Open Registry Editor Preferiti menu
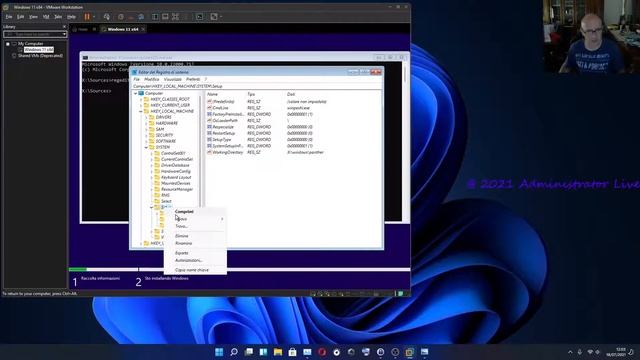Viewport: 640px width, 360px height. tap(193, 79)
